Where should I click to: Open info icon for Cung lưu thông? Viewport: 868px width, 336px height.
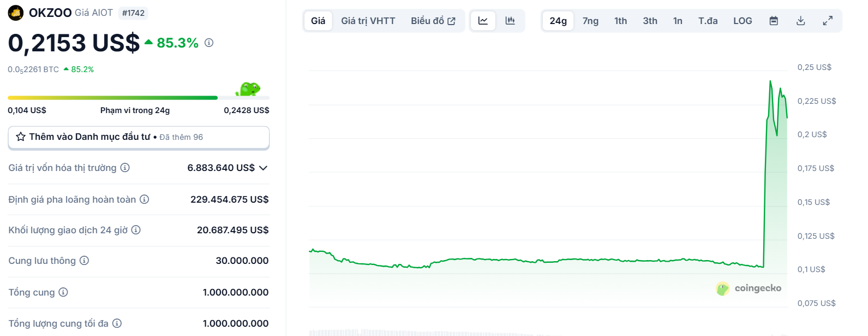click(84, 261)
